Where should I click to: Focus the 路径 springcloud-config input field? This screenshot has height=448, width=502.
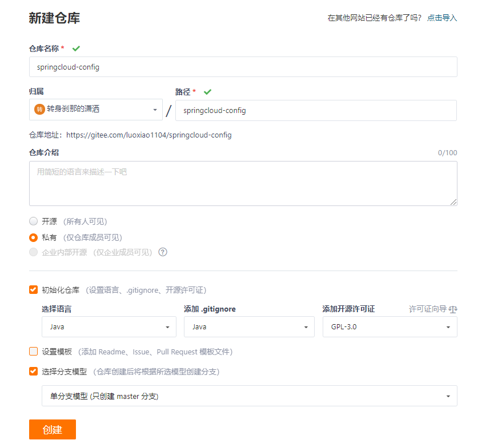(x=316, y=110)
